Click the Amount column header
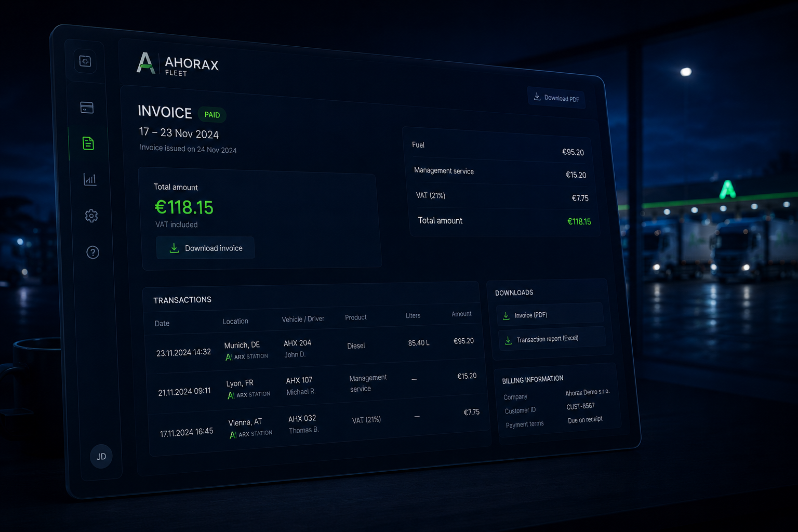Viewport: 798px width, 532px height. [x=461, y=314]
